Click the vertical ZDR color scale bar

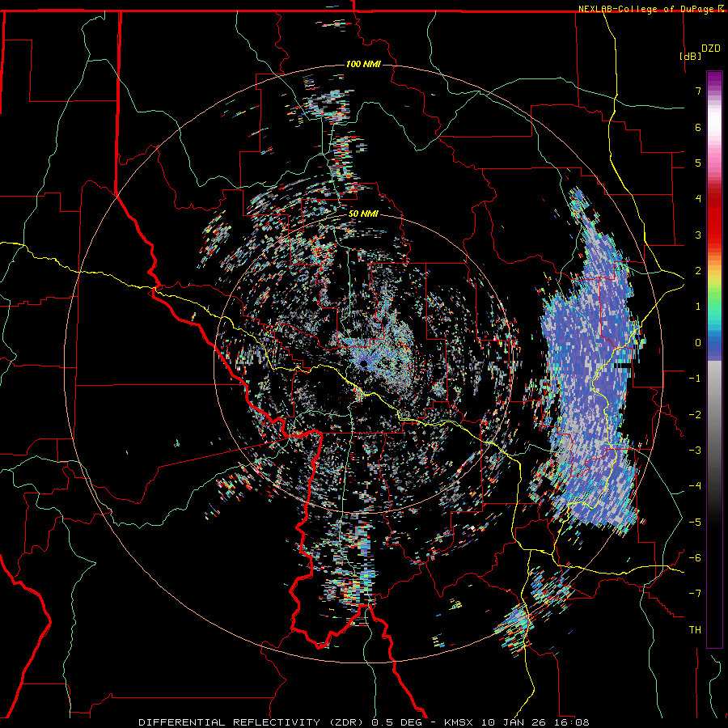[x=714, y=359]
